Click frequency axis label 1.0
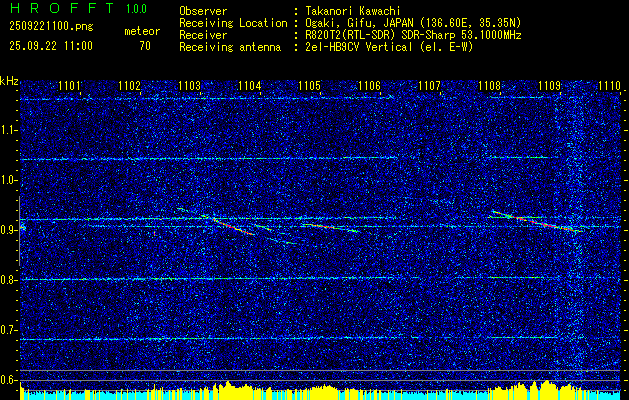 click(9, 180)
